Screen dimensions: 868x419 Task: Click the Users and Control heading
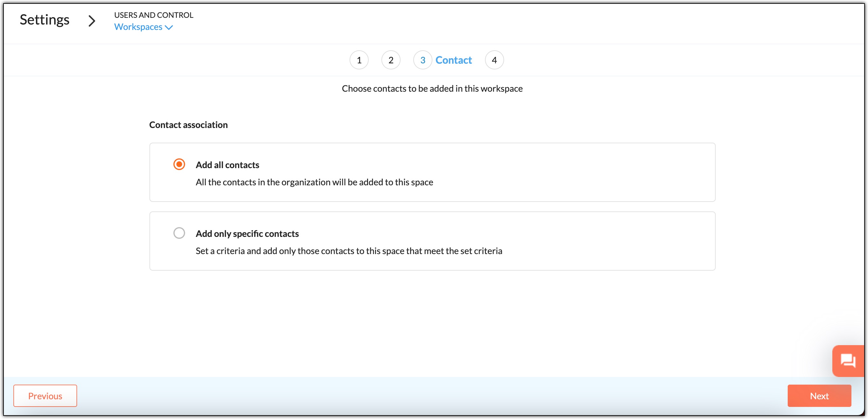pyautogui.click(x=154, y=15)
